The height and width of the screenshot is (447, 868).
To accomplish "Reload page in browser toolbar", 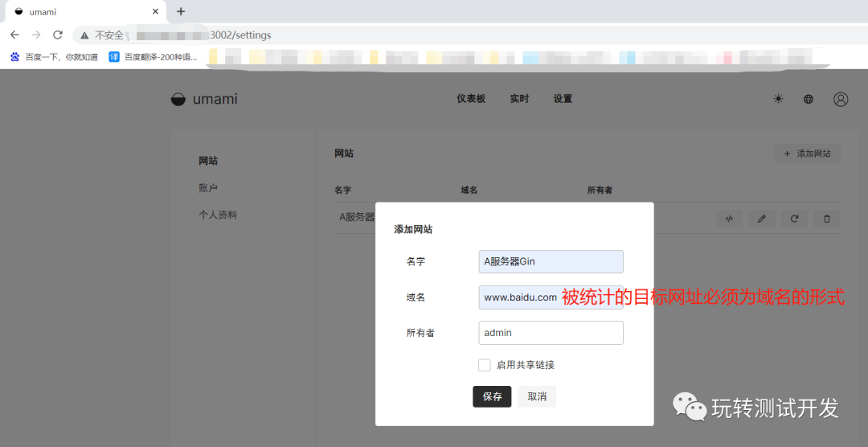I will pyautogui.click(x=58, y=35).
